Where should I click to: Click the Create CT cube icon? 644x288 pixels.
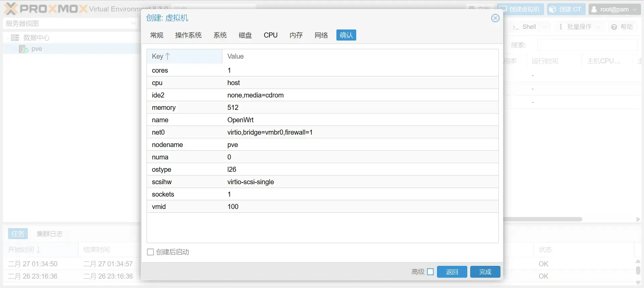click(x=553, y=9)
